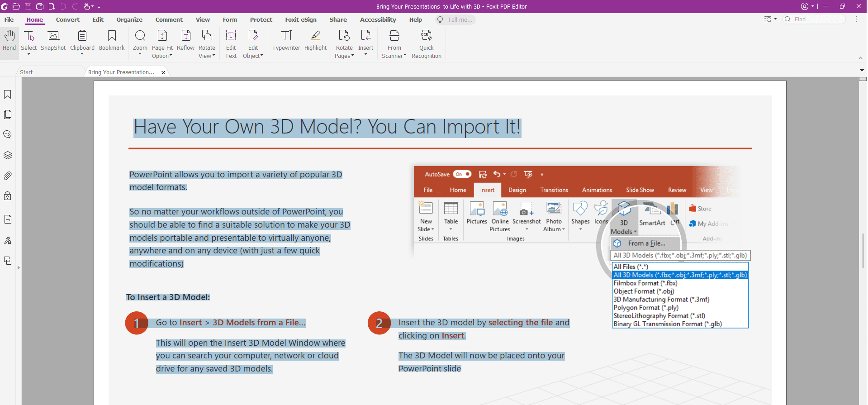Switch to Reflow view
This screenshot has width=868, height=405.
[x=185, y=40]
